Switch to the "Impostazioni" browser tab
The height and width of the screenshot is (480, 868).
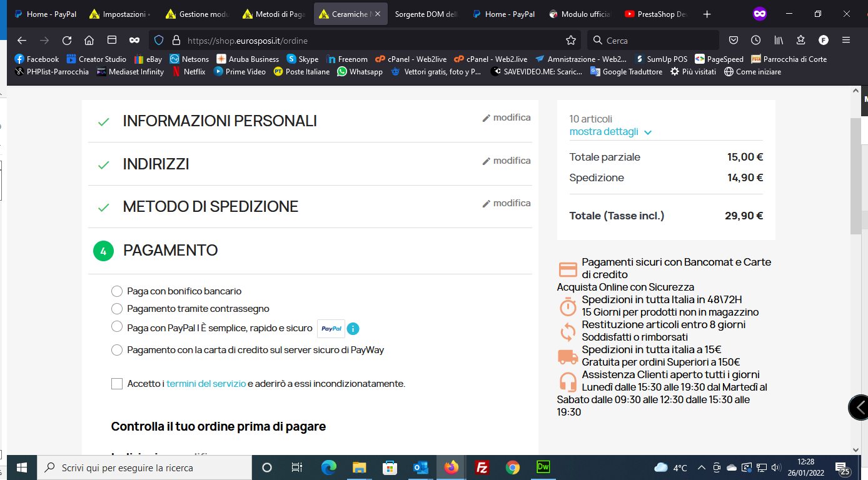(120, 14)
